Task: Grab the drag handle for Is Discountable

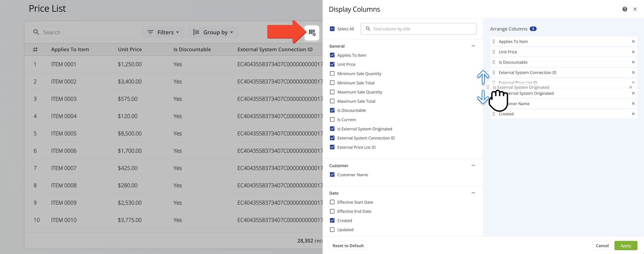Action: point(494,62)
